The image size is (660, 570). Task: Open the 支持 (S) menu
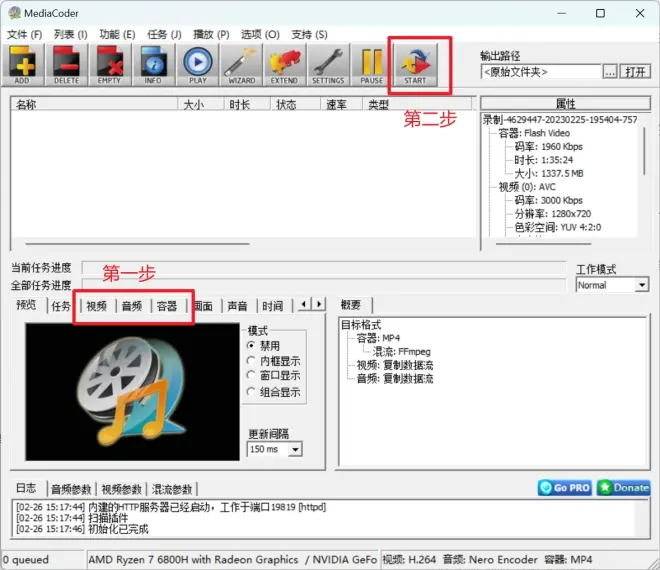pyautogui.click(x=309, y=35)
